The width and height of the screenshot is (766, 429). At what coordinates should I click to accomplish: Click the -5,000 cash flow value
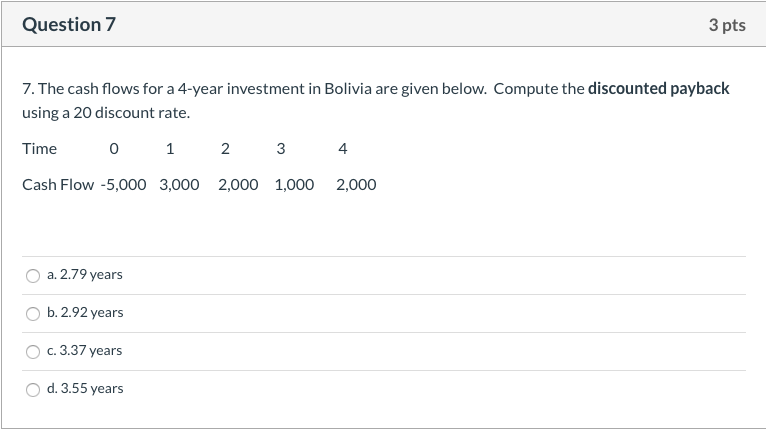click(124, 185)
